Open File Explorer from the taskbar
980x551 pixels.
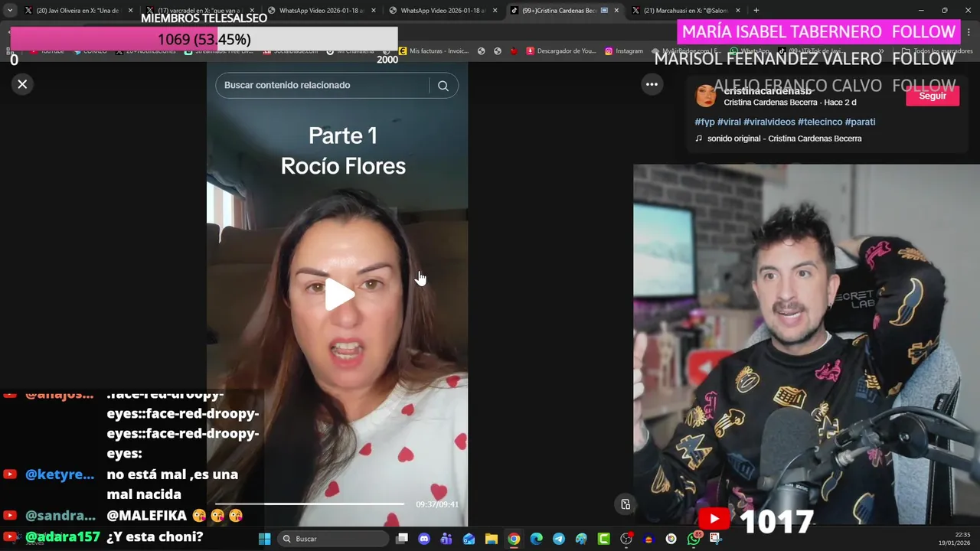[x=492, y=539]
